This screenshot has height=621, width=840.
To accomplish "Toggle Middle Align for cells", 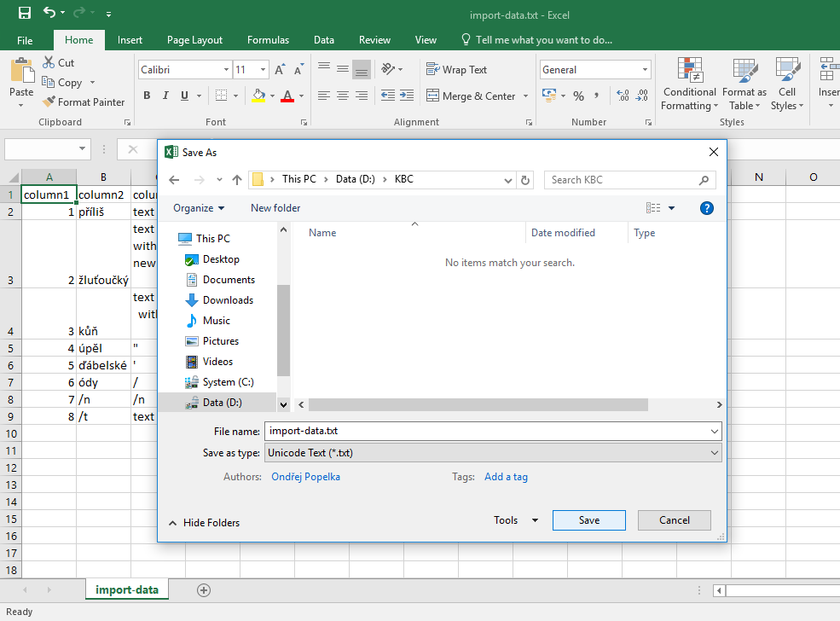I will click(343, 68).
